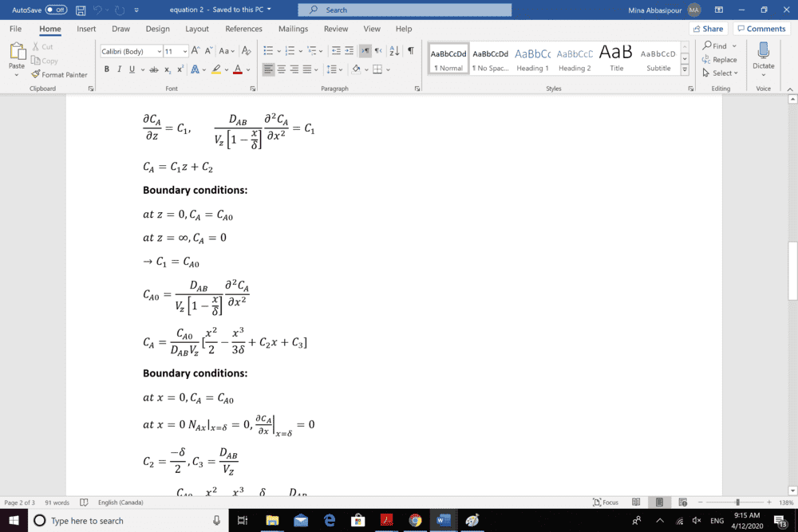Open the font size dropdown
Image resolution: width=798 pixels, height=532 pixels.
point(185,51)
